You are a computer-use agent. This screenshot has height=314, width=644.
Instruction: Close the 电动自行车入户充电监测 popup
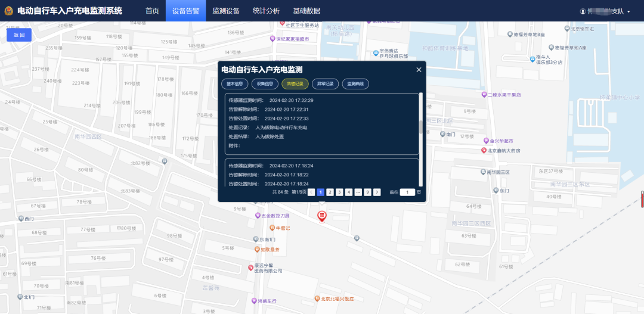419,70
